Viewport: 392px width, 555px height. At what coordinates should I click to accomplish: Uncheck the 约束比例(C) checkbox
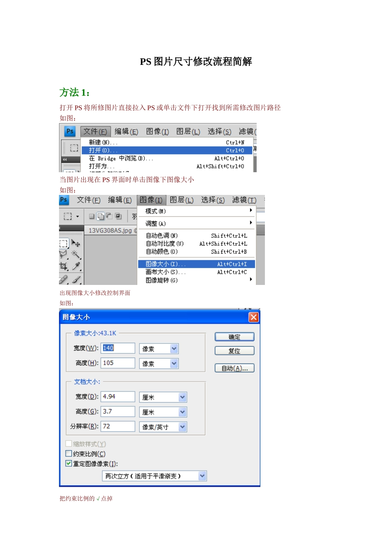(x=69, y=453)
